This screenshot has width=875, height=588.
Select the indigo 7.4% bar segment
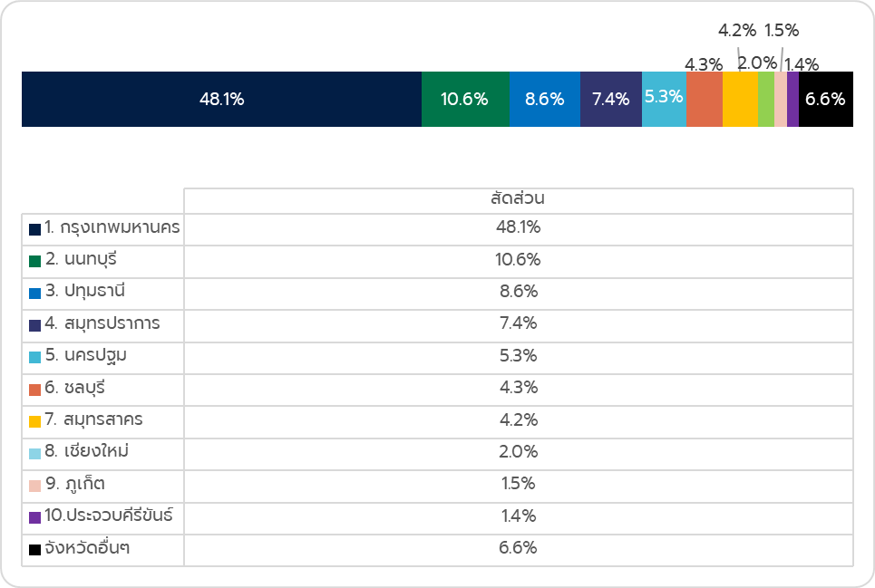point(610,100)
